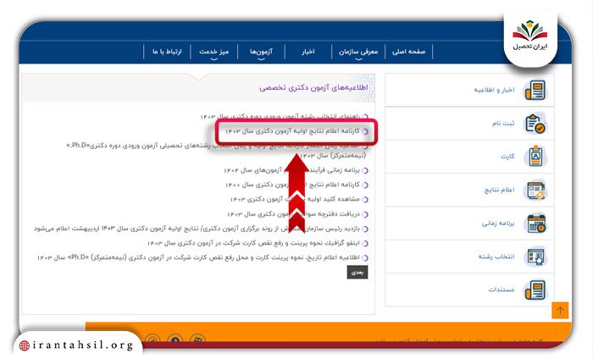The width and height of the screenshot is (593, 364).
Task: Click the ایران تحصیل logo
Action: click(x=529, y=37)
